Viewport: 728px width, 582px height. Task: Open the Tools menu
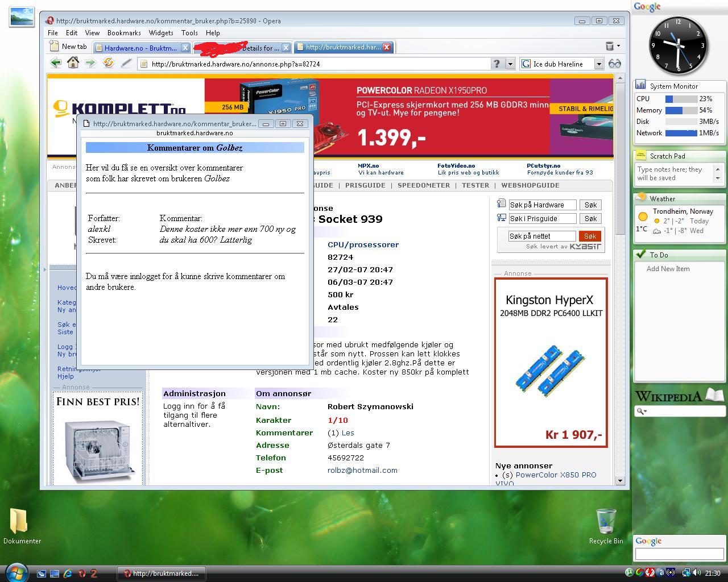[x=189, y=33]
